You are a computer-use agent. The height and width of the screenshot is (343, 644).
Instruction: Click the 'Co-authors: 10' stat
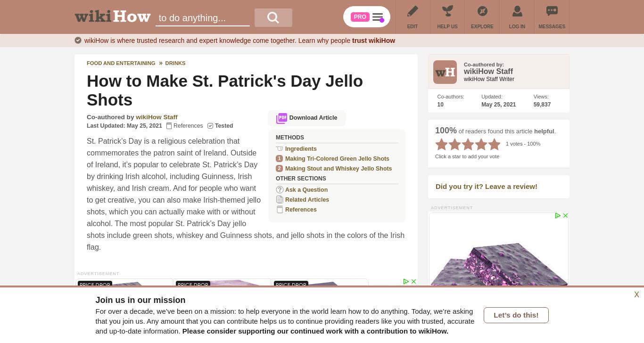[451, 101]
